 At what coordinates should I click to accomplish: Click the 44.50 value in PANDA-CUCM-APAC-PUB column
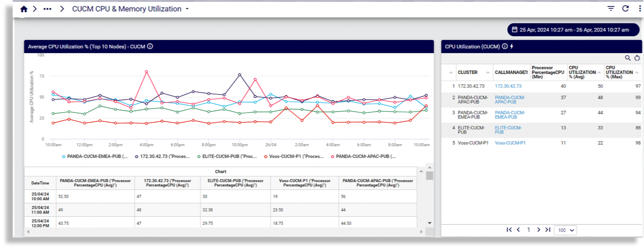(346, 223)
